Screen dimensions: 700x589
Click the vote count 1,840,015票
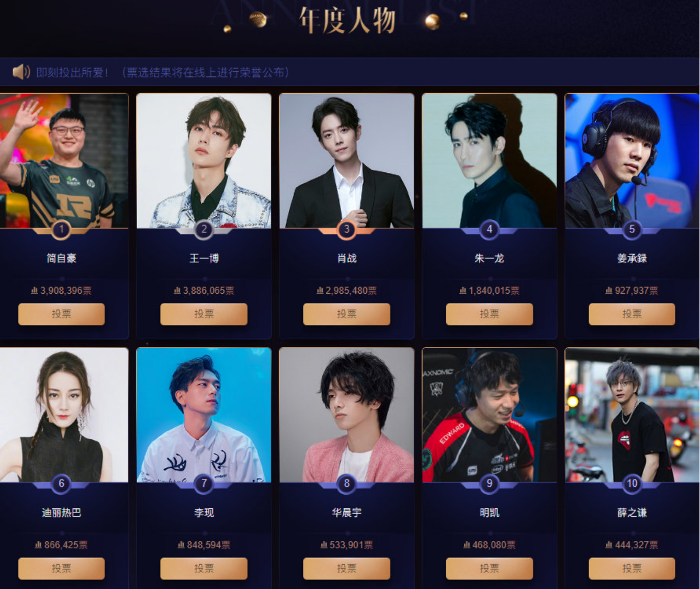(x=489, y=291)
